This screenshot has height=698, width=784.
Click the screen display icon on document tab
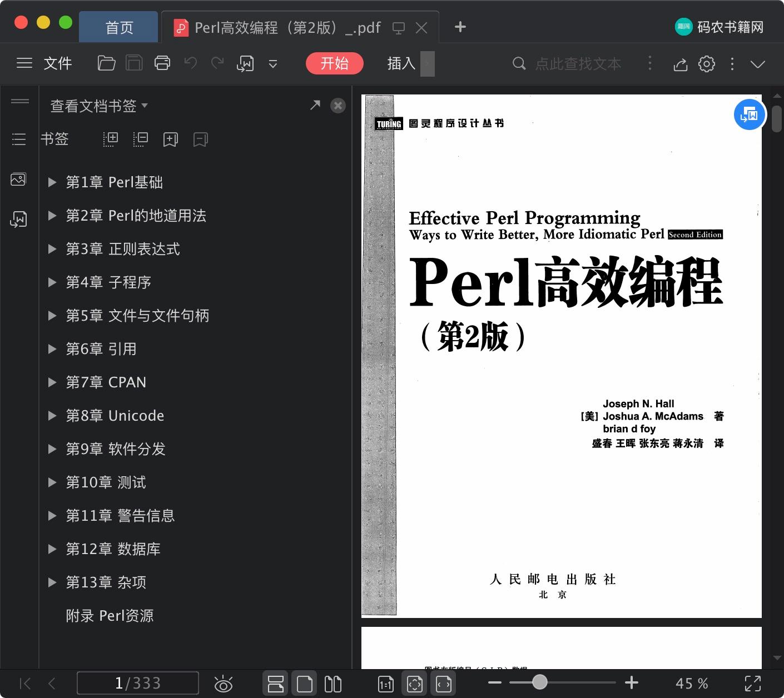(x=399, y=28)
